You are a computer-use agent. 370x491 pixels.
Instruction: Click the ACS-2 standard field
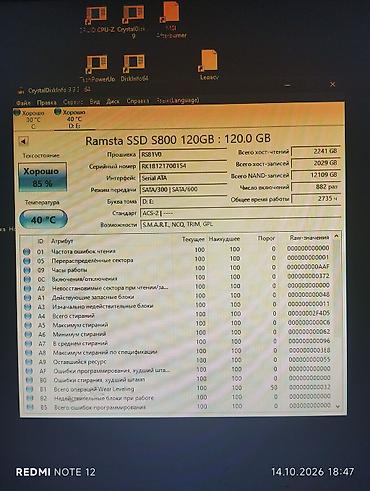240,213
